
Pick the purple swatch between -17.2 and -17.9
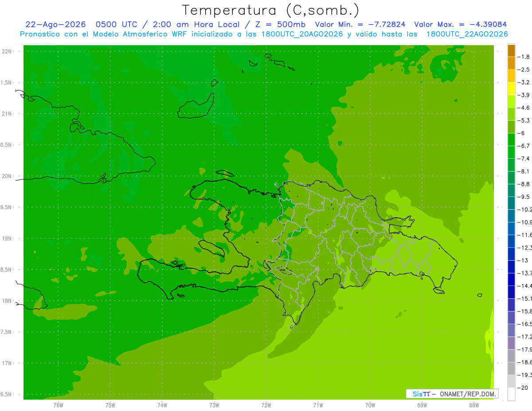511,343
